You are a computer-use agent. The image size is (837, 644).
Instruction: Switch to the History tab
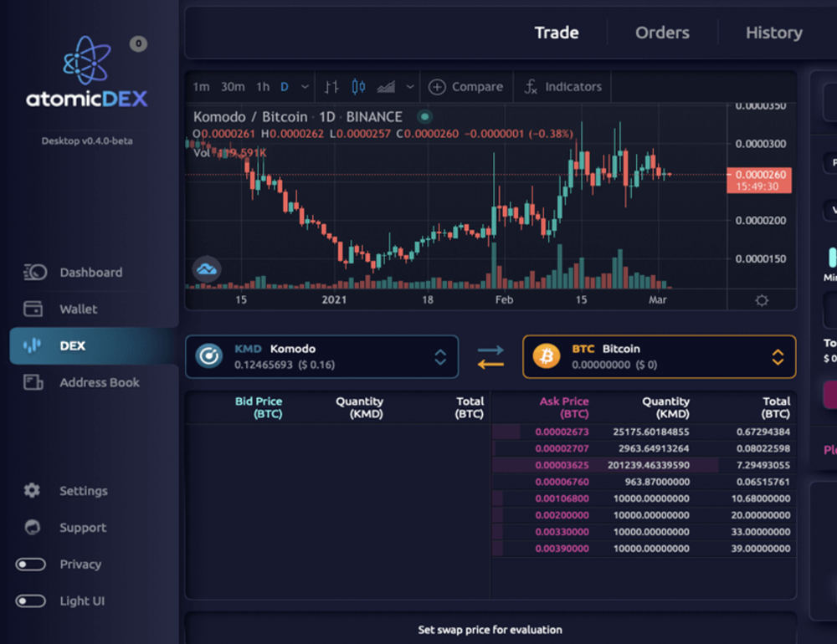point(774,33)
